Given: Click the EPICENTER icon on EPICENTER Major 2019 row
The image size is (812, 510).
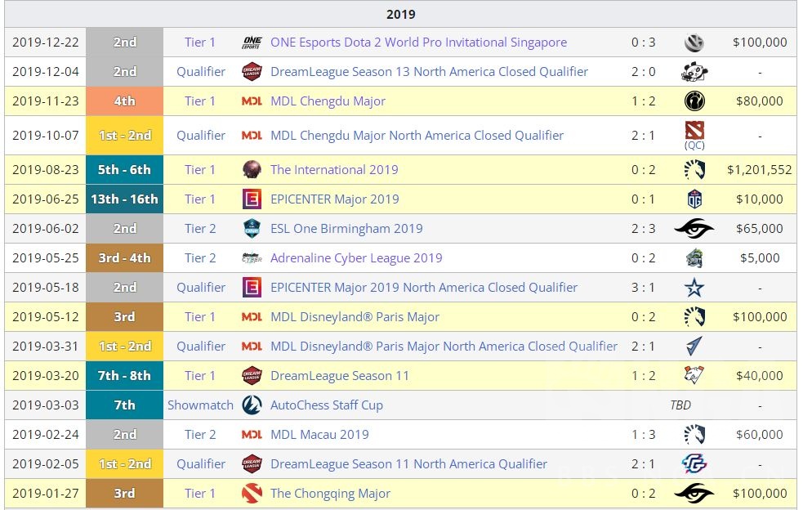Looking at the screenshot, I should tap(253, 199).
